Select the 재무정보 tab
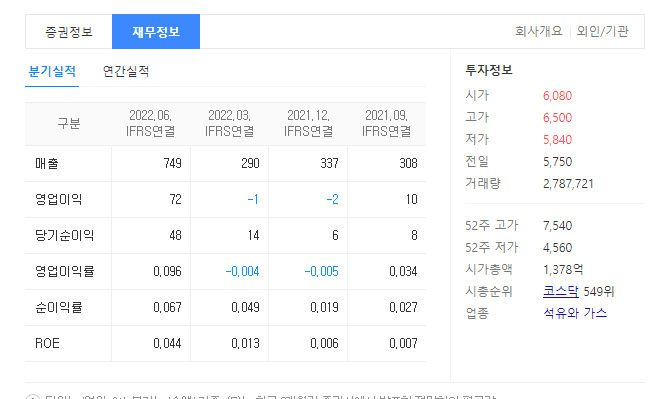The height and width of the screenshot is (399, 665). [x=156, y=32]
